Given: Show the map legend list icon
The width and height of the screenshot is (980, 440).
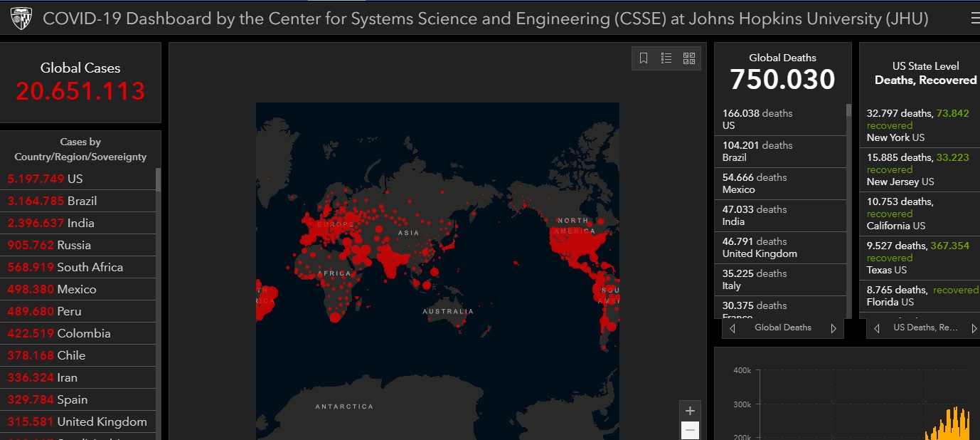Looking at the screenshot, I should [x=666, y=58].
